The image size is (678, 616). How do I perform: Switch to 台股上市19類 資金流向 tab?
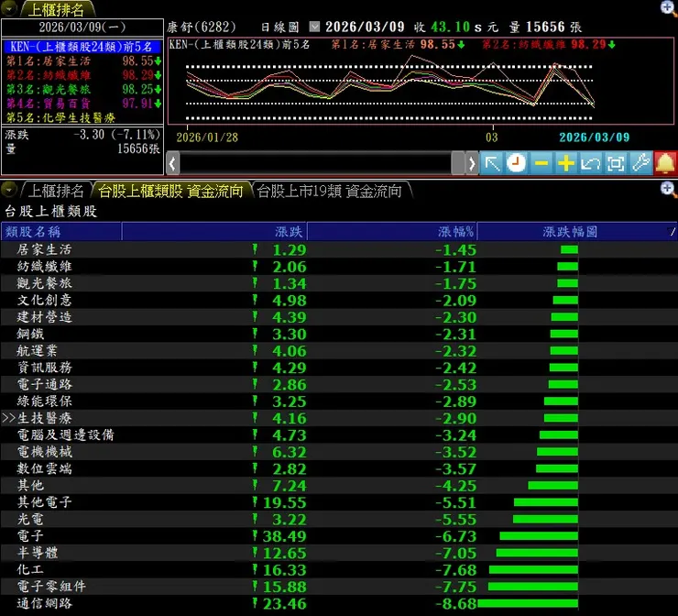pos(330,191)
